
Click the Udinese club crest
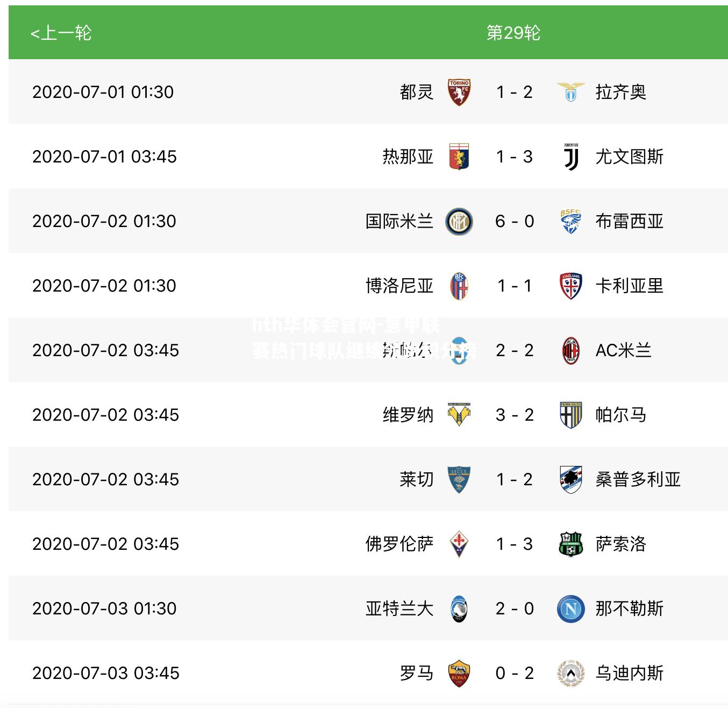coord(570,673)
